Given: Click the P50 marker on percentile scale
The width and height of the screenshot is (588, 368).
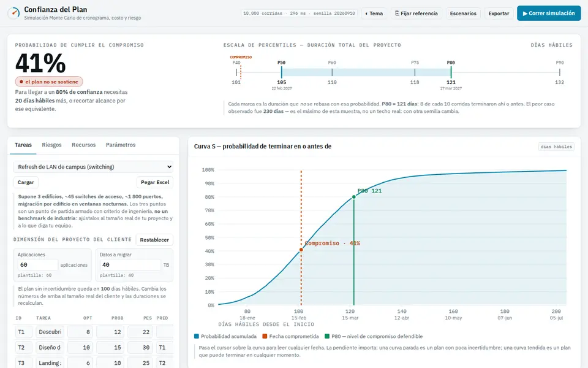Looking at the screenshot, I should coord(282,72).
